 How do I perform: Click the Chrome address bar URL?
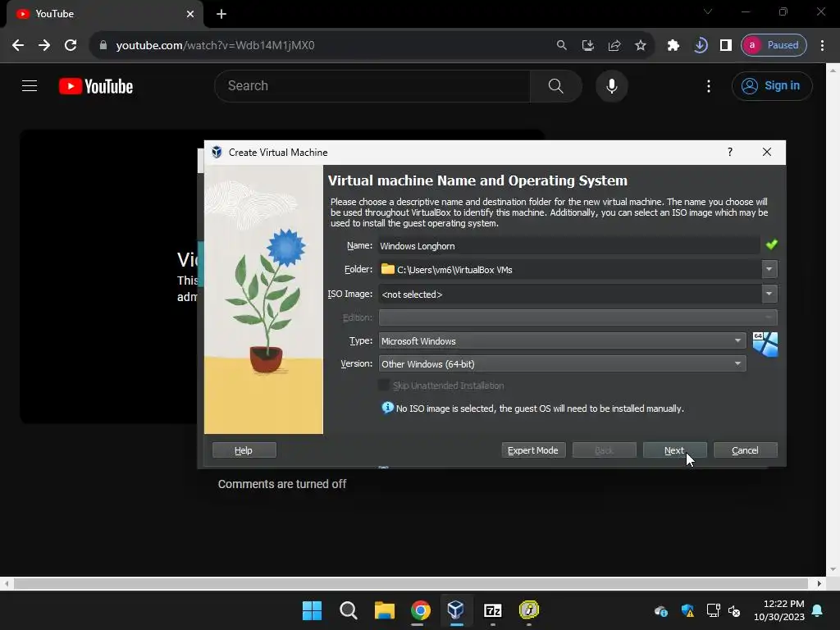[215, 46]
